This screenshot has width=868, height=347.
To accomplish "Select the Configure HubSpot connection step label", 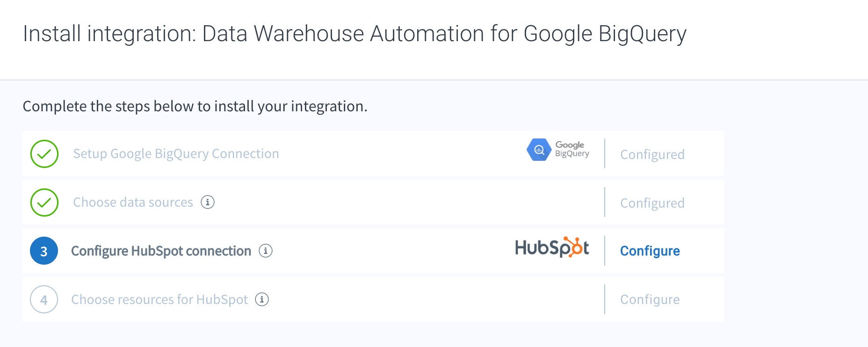I will pyautogui.click(x=161, y=251).
